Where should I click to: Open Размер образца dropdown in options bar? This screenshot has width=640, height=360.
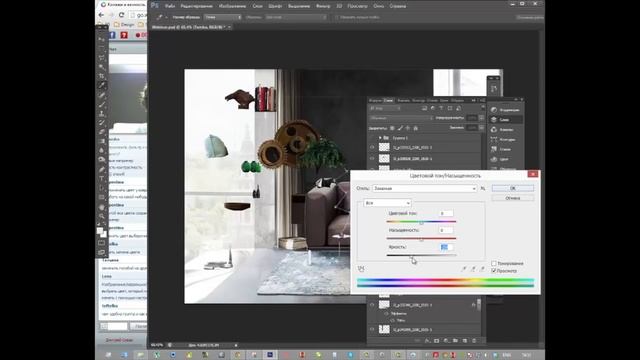click(x=223, y=17)
